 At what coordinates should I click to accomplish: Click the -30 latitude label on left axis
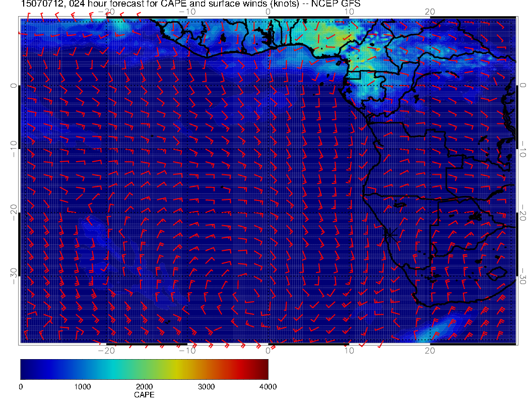[14, 273]
